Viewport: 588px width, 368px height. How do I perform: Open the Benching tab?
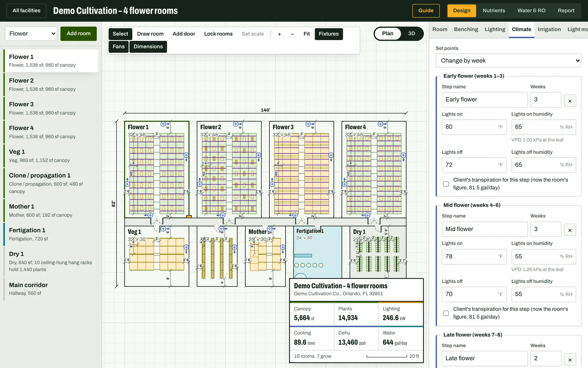[x=466, y=29]
